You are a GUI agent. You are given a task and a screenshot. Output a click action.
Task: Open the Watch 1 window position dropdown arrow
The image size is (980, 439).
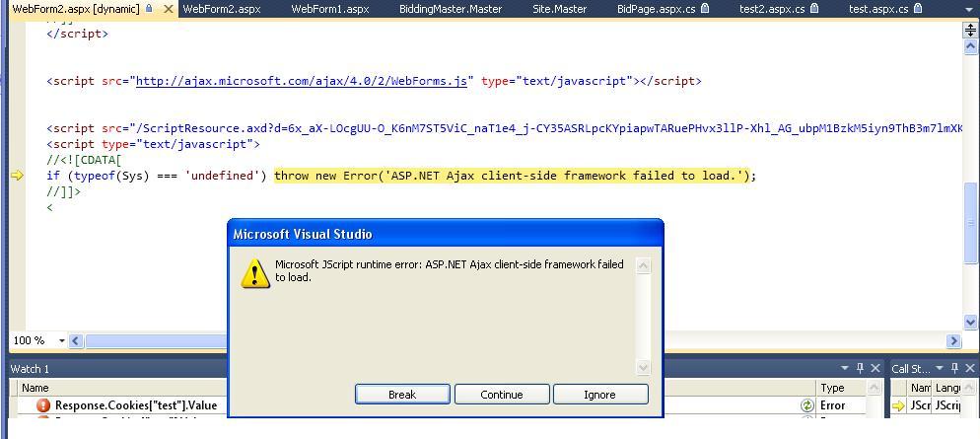tap(845, 368)
